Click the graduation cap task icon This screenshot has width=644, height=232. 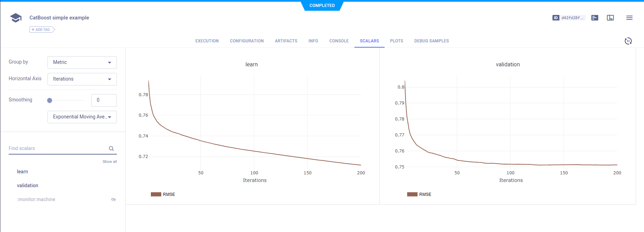point(16,18)
